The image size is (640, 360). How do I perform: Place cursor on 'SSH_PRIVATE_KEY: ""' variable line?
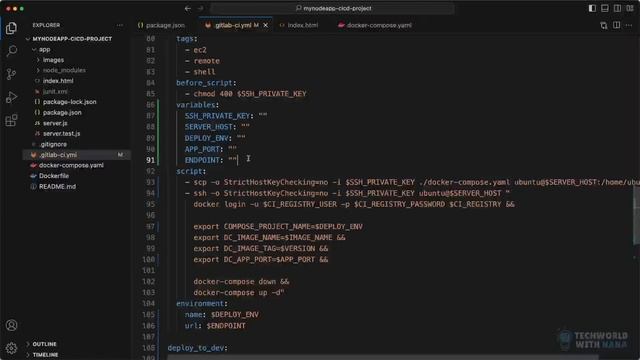click(226, 116)
